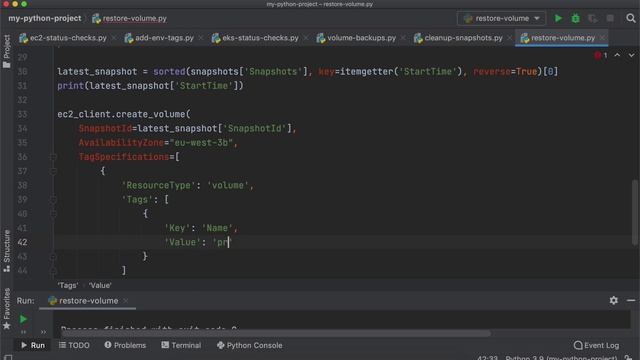Open Run panel settings gear
640x360 pixels.
613,300
